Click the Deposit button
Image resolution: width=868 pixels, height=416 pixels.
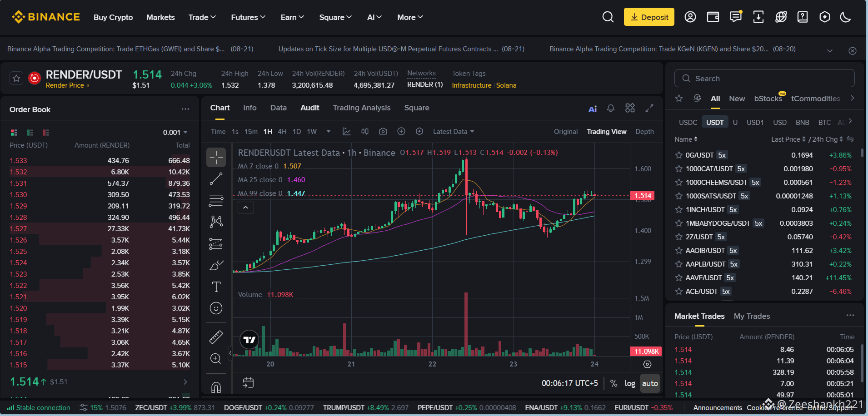pyautogui.click(x=649, y=17)
